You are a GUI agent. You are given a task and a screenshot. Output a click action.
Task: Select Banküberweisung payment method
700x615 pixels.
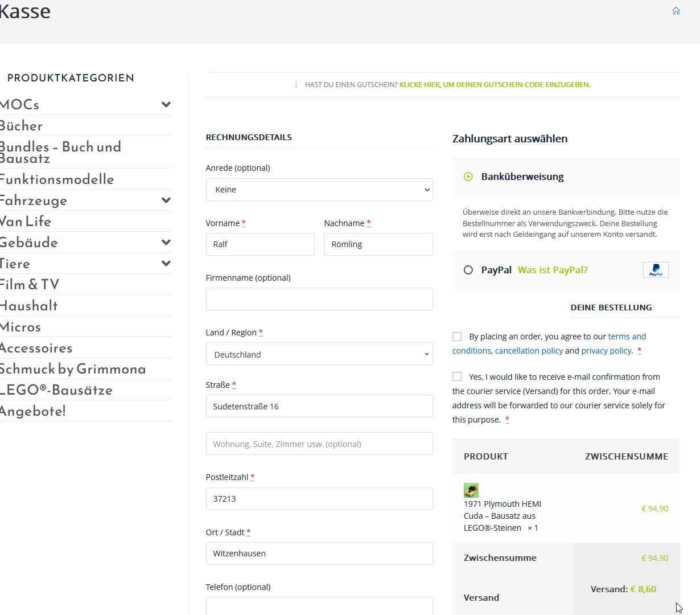[x=468, y=177]
